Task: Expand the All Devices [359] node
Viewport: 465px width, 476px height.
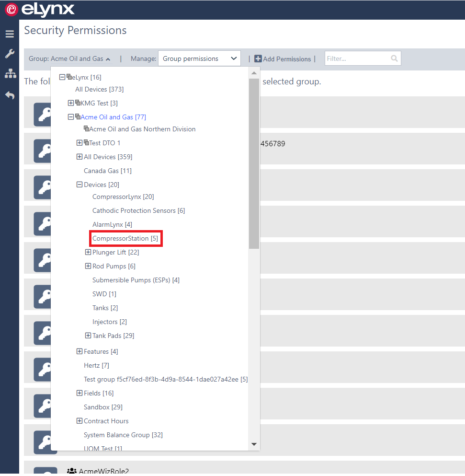Action: coord(79,157)
